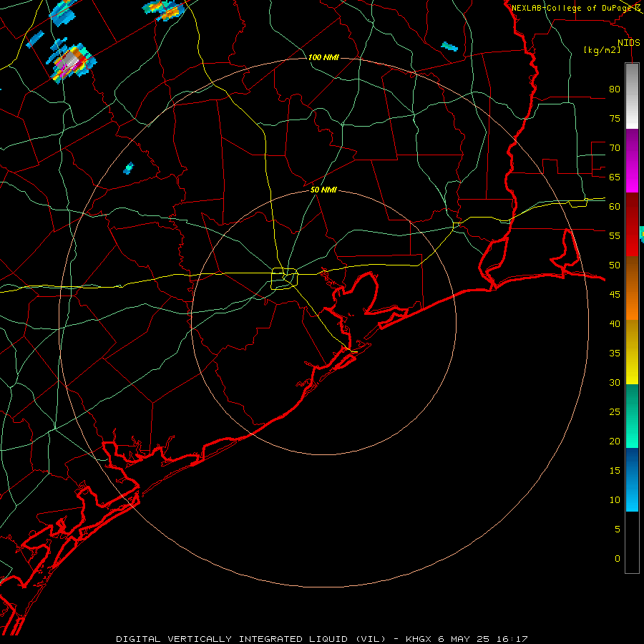Click the 45 value on color scale
The image size is (644, 644).
(x=615, y=295)
